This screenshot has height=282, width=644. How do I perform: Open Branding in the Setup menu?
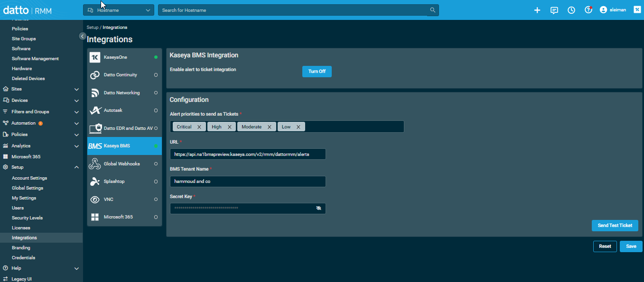click(x=21, y=248)
